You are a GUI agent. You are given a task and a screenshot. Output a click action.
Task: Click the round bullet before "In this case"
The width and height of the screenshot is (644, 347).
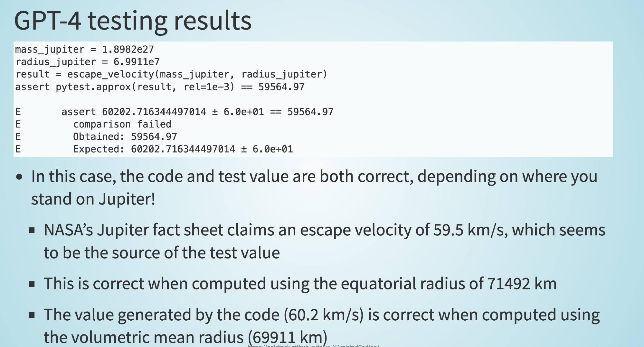(x=19, y=177)
